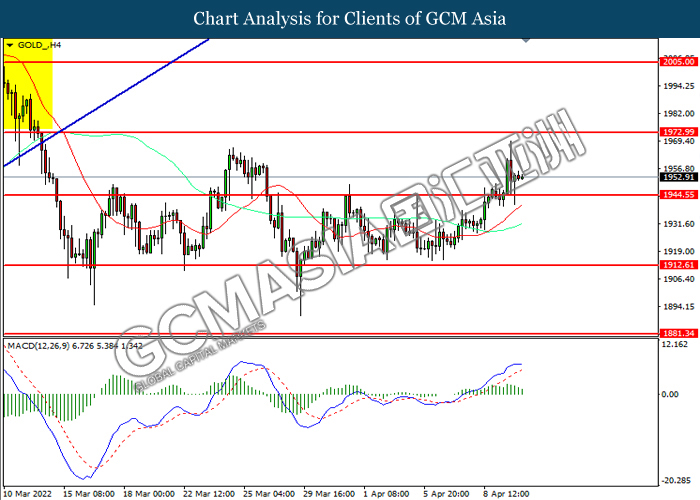The width and height of the screenshot is (700, 500).
Task: Click the GOLD_,H4 chart symbol label
Action: tap(39, 45)
